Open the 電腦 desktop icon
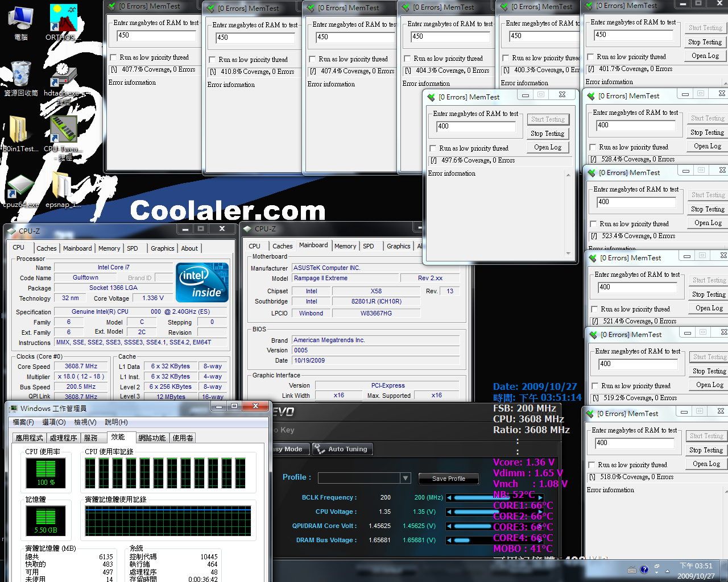The image size is (728, 582). coord(21,23)
